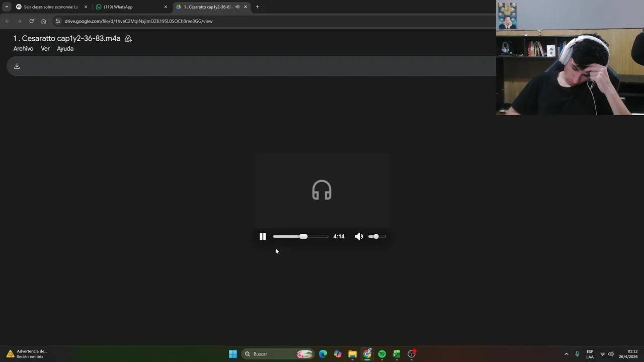
Task: Close the WhatsApp tab
Action: (x=166, y=7)
